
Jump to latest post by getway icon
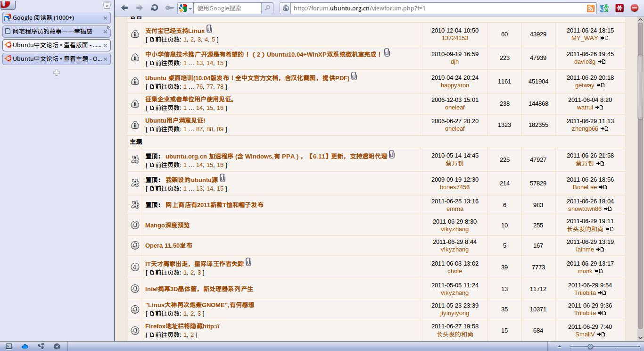[601, 85]
